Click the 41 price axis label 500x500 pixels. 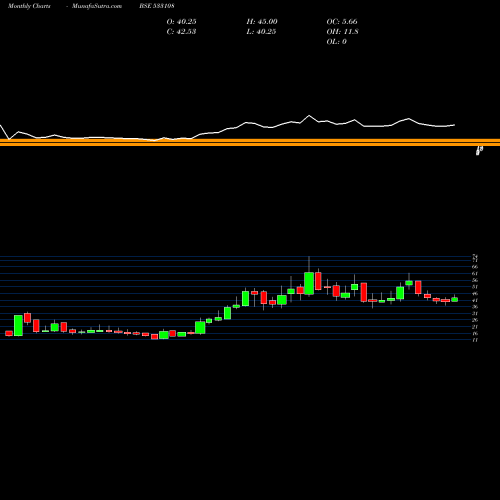pyautogui.click(x=475, y=300)
